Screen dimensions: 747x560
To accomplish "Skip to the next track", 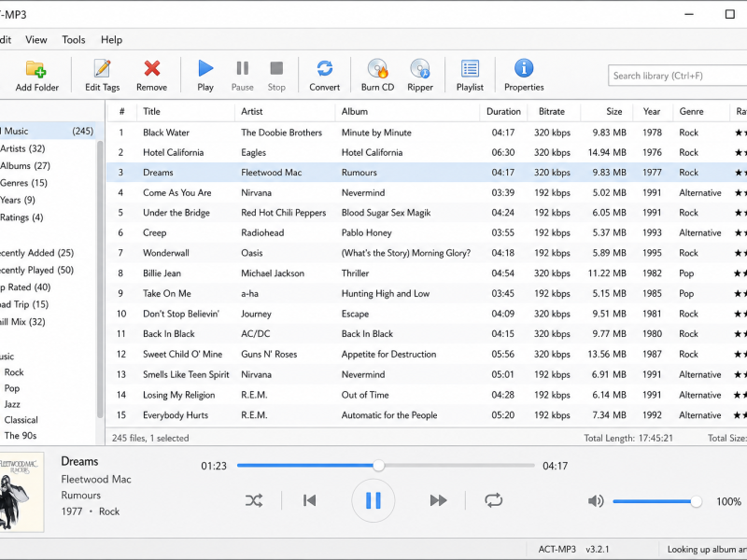I will (438, 500).
